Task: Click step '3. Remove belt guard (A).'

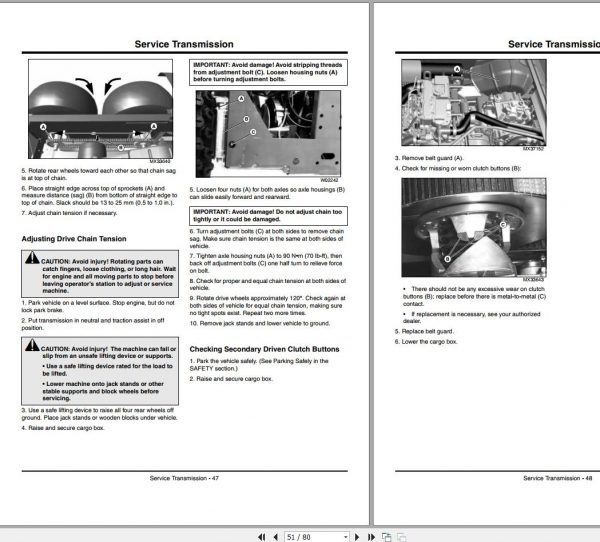Action: point(429,158)
